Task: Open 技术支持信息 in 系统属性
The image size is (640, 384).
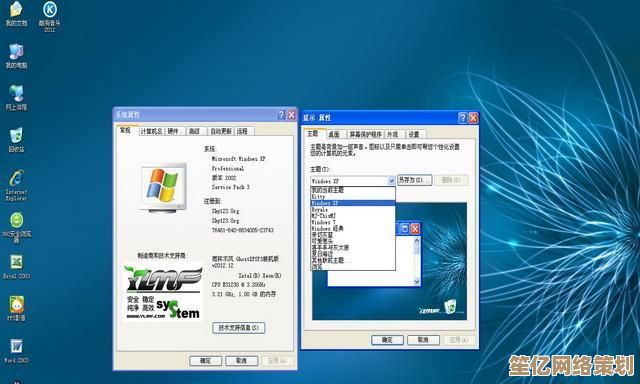Action: click(239, 328)
